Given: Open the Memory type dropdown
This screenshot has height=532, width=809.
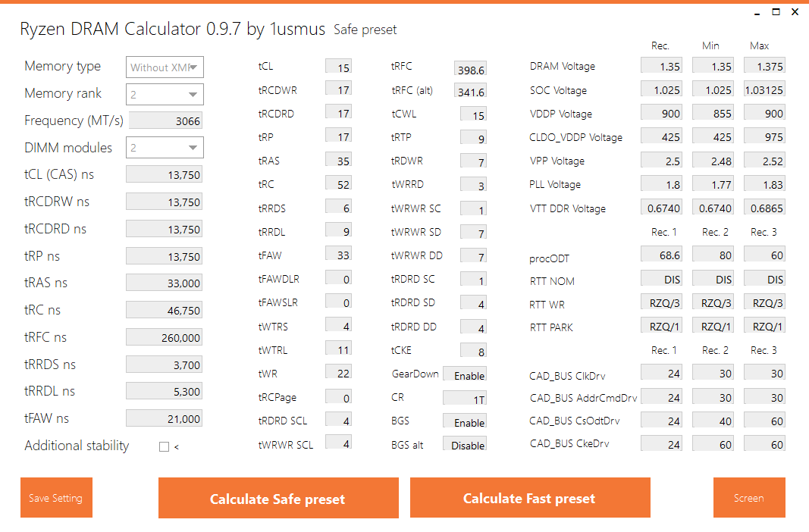Looking at the screenshot, I should pos(165,67).
